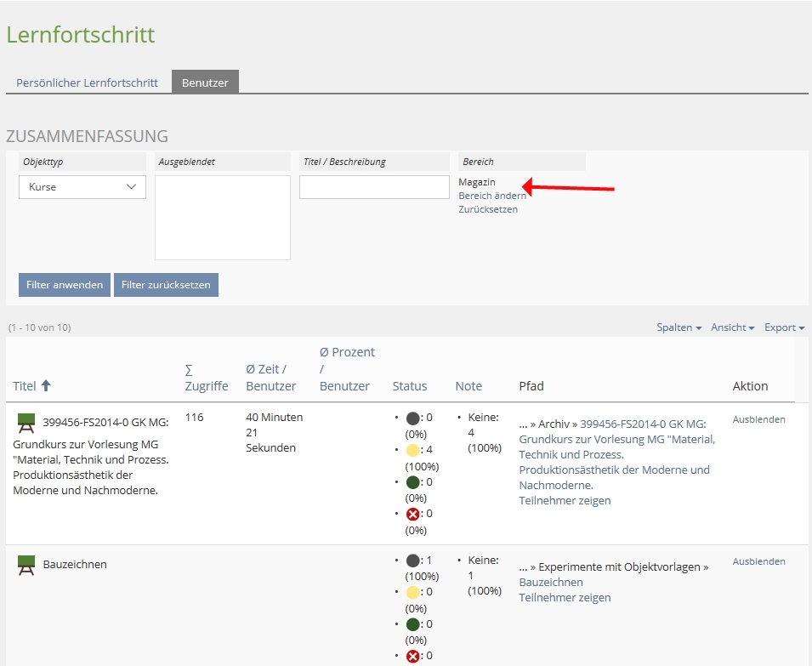Click the Bereich ändern link
The width and height of the screenshot is (812, 666).
click(492, 196)
